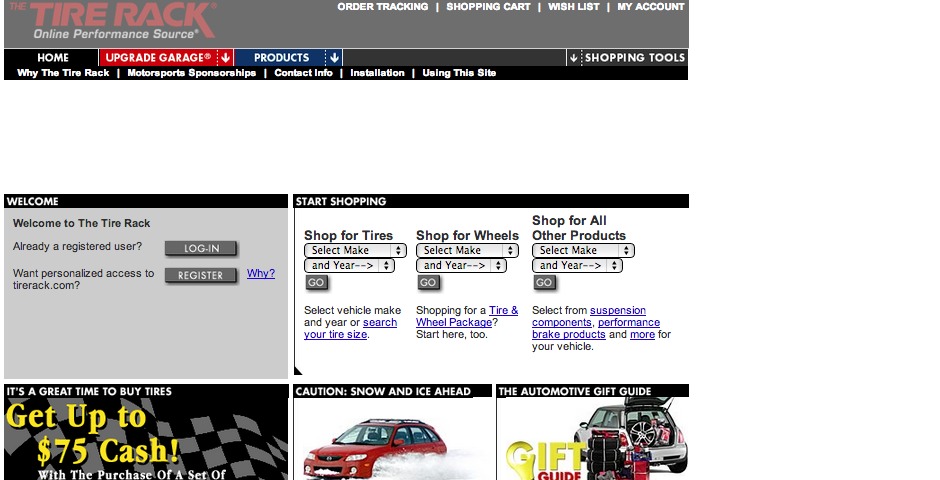Open Order Tracking
The width and height of the screenshot is (940, 480).
382,7
